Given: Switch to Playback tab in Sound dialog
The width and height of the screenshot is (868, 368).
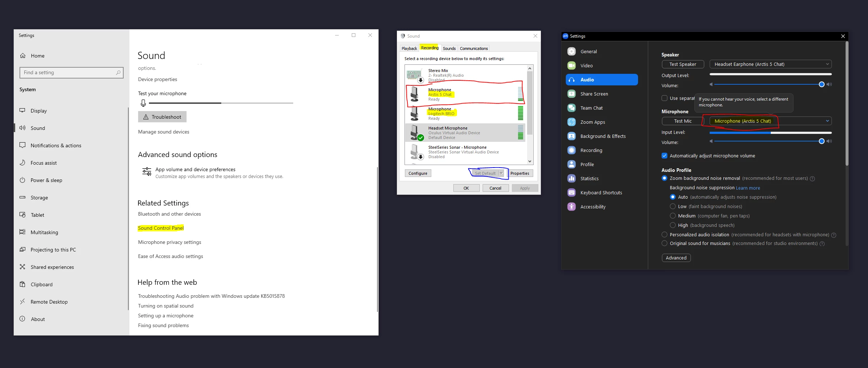Looking at the screenshot, I should tap(409, 48).
